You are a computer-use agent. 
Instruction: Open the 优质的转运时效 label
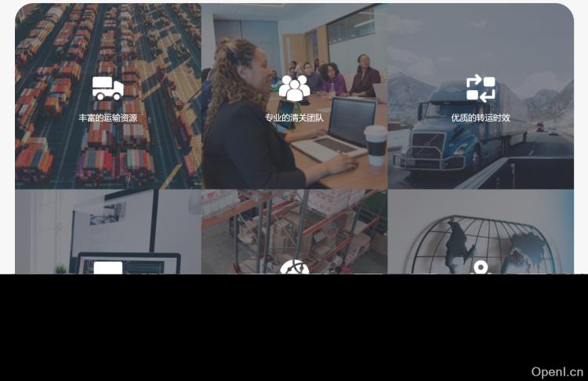click(x=481, y=118)
